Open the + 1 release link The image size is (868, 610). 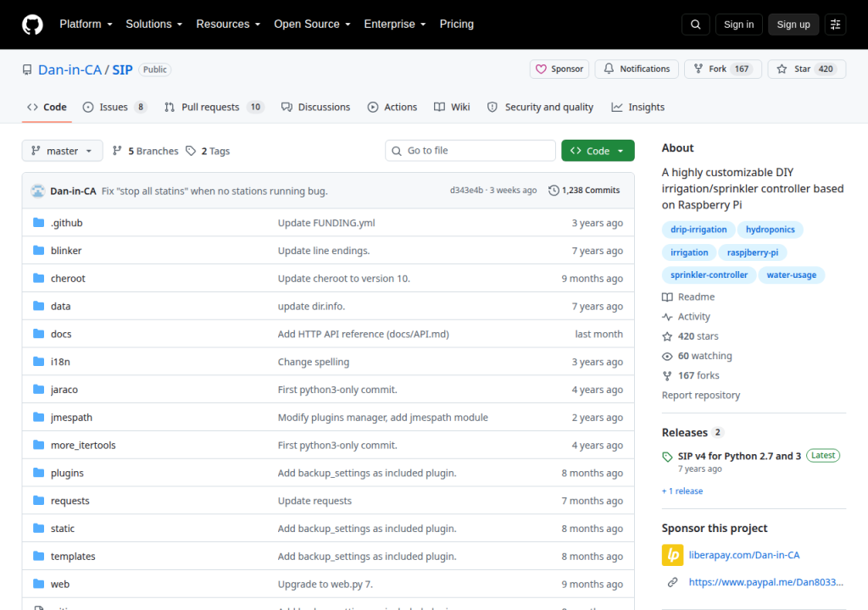(682, 491)
